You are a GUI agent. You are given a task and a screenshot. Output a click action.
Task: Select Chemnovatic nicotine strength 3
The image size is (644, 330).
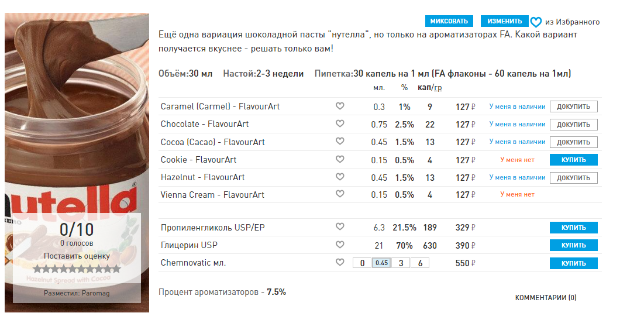pos(400,263)
